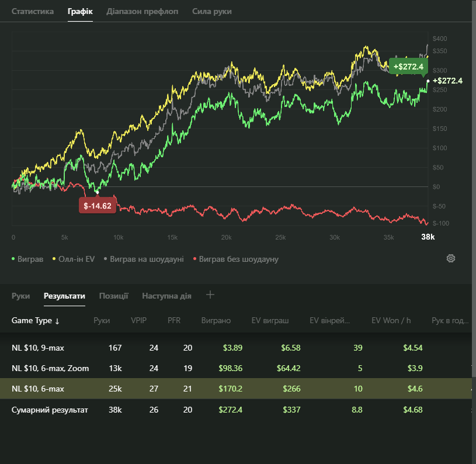Click the green +$272.4 chart label
This screenshot has height=464, width=476.
click(x=408, y=67)
